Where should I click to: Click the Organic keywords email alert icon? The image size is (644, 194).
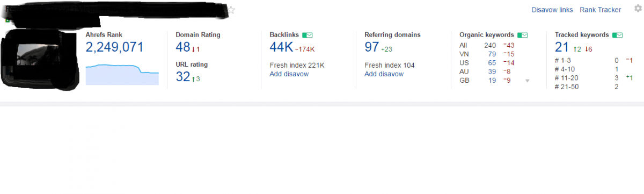[x=522, y=35]
